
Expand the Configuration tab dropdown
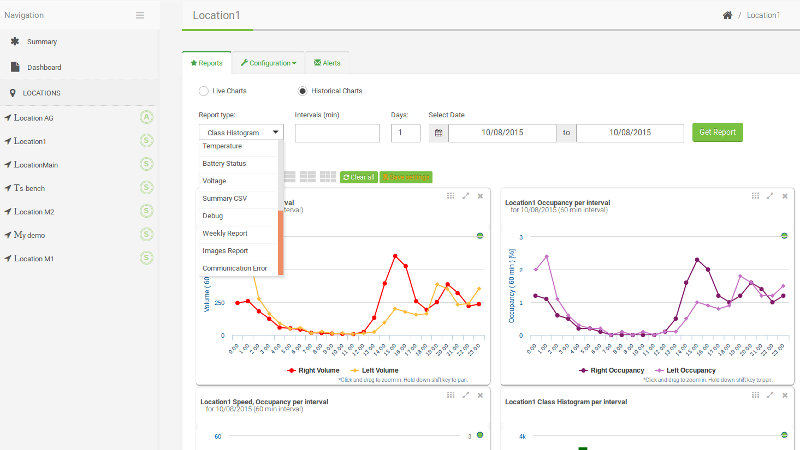(268, 63)
